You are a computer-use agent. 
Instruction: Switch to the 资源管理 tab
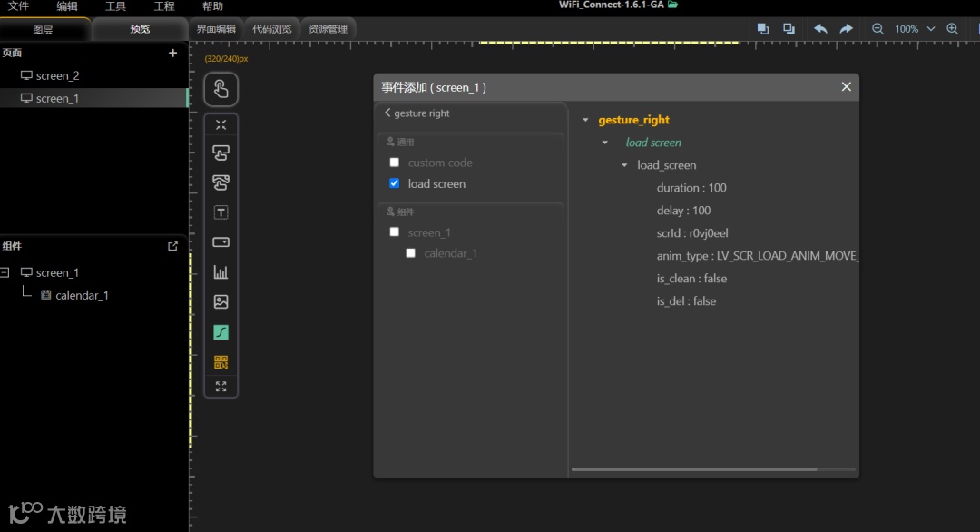tap(328, 29)
